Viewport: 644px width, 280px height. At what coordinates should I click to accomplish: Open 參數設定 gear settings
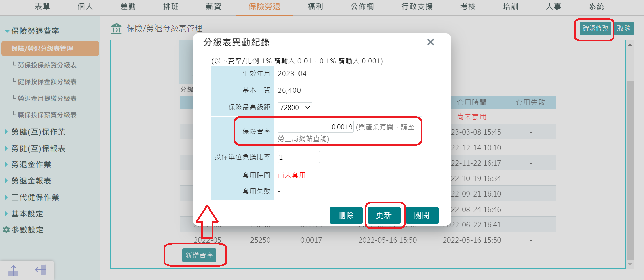tap(23, 230)
